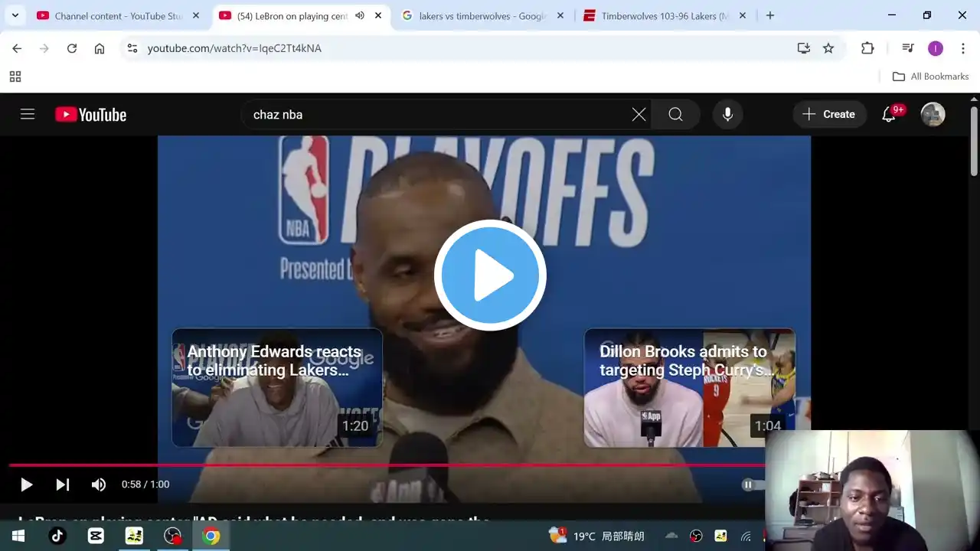Reload the current page
The height and width of the screenshot is (551, 980).
coord(72,48)
